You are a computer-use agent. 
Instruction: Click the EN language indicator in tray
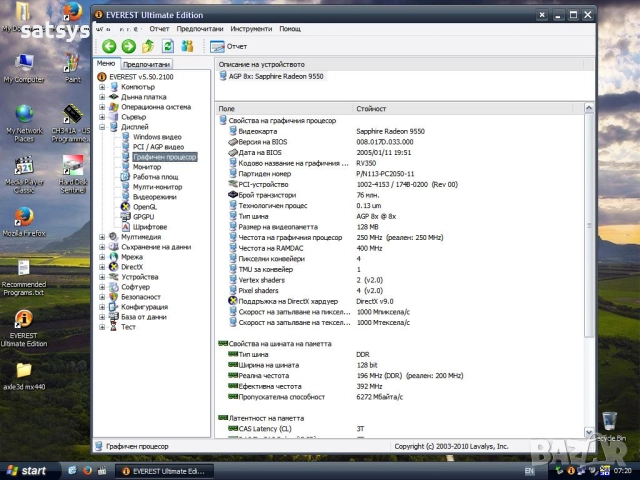(529, 471)
